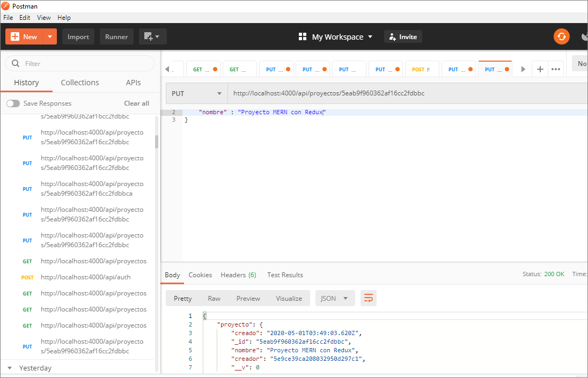Open tab options three-dots menu
The height and width of the screenshot is (378, 588).
pyautogui.click(x=556, y=69)
